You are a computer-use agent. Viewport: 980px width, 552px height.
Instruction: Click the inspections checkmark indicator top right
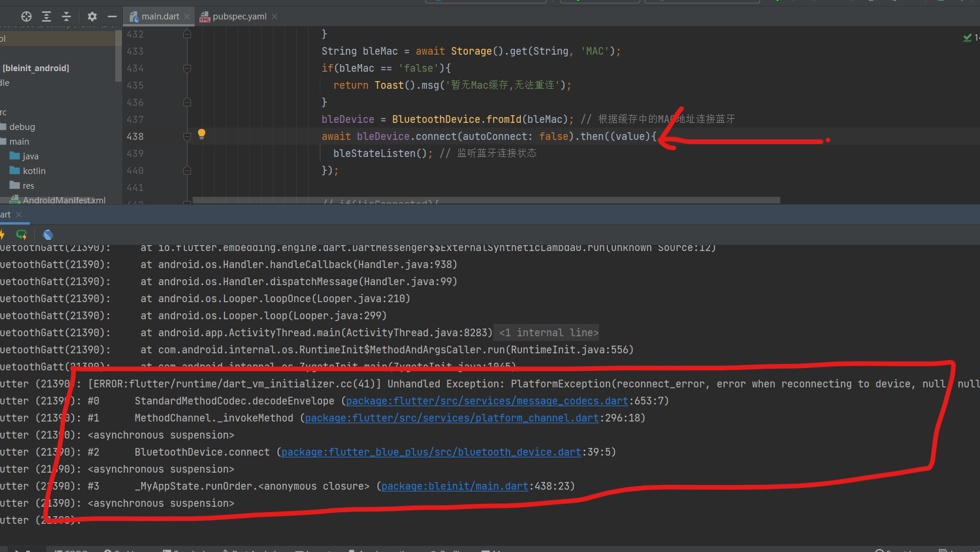(968, 38)
